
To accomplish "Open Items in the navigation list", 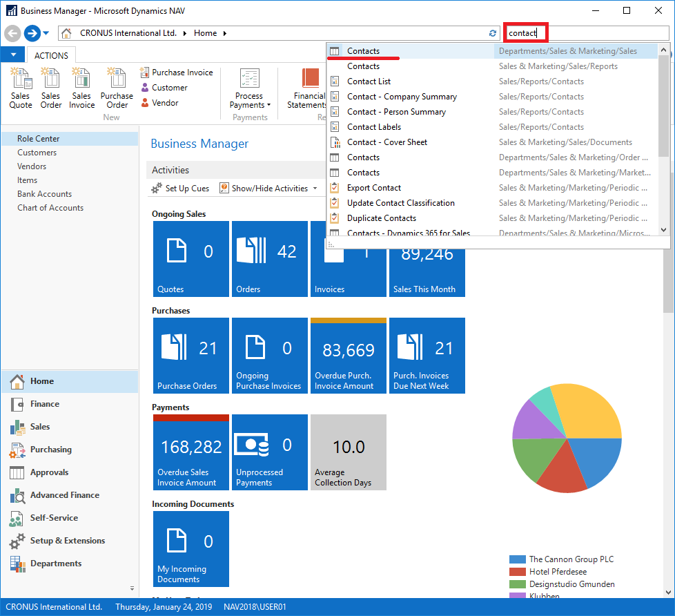I will pyautogui.click(x=70, y=180).
